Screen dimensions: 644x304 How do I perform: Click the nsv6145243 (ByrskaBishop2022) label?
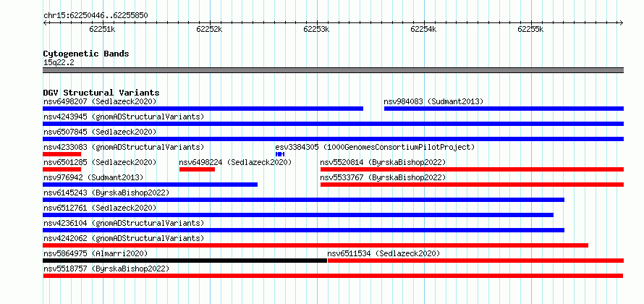click(106, 193)
